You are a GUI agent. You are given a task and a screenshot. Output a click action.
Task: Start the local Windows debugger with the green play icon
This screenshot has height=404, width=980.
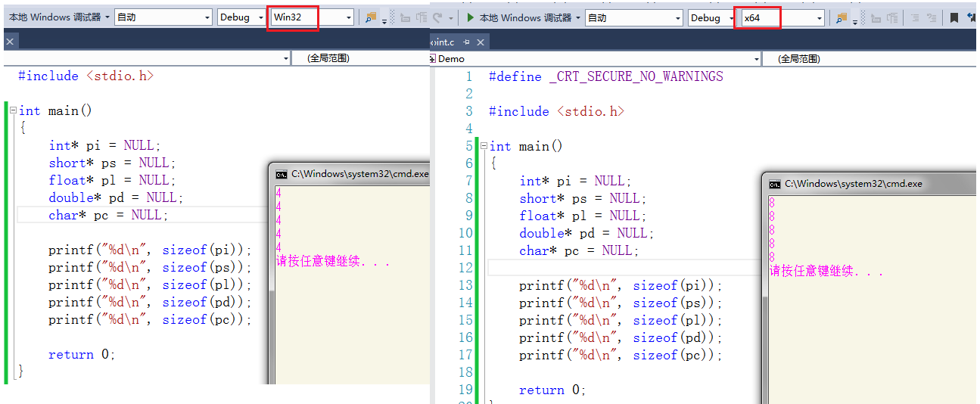coord(470,17)
